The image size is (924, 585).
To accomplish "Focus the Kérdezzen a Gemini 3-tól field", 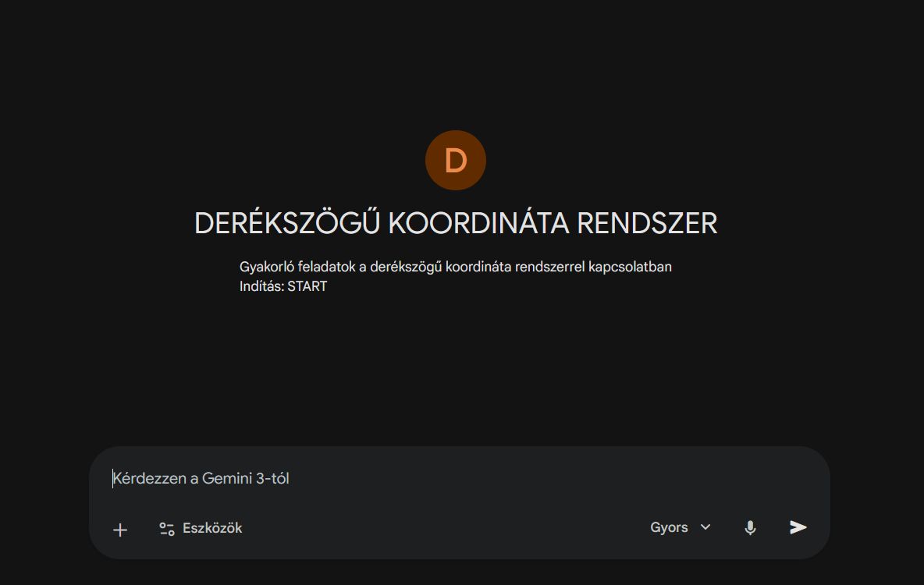I will (x=460, y=478).
